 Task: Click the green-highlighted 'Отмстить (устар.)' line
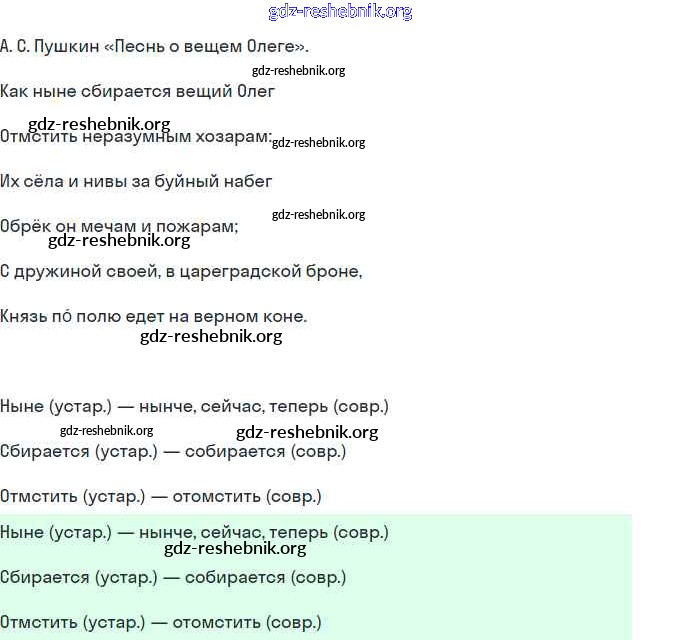pyautogui.click(x=161, y=622)
